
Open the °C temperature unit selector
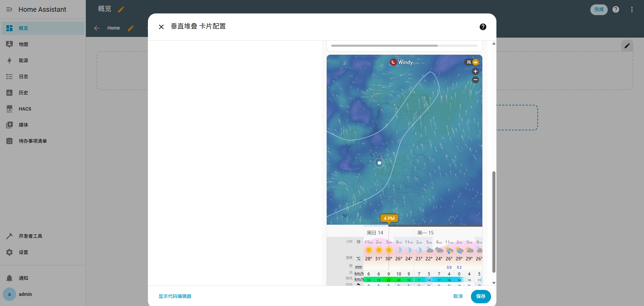pyautogui.click(x=359, y=258)
